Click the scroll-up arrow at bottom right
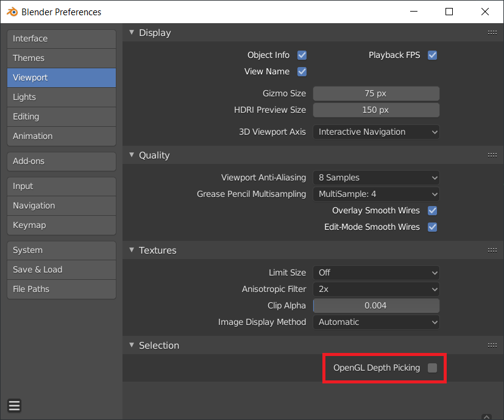The image size is (504, 420). coord(487,417)
